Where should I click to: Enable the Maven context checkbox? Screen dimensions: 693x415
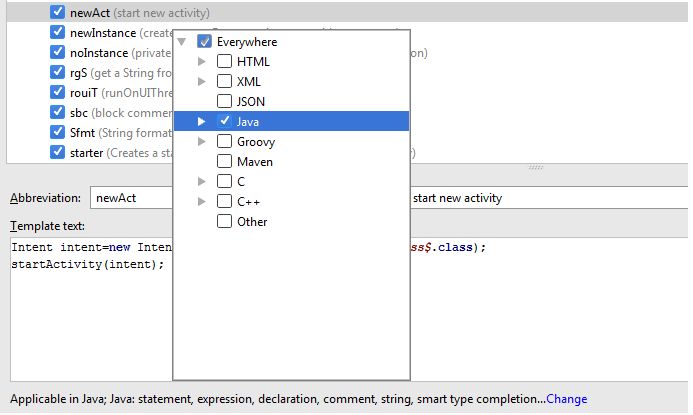coord(225,162)
